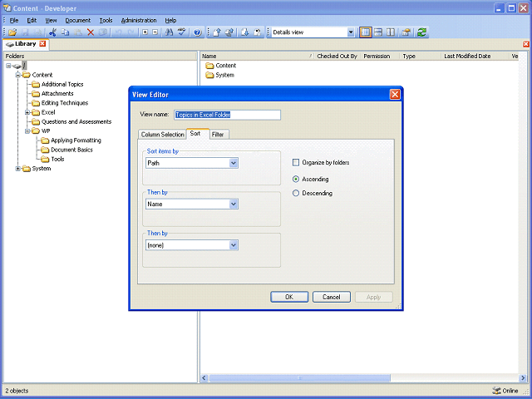Open the Then by (none) dropdown
Viewport: 532px width, 399px height.
coord(234,245)
